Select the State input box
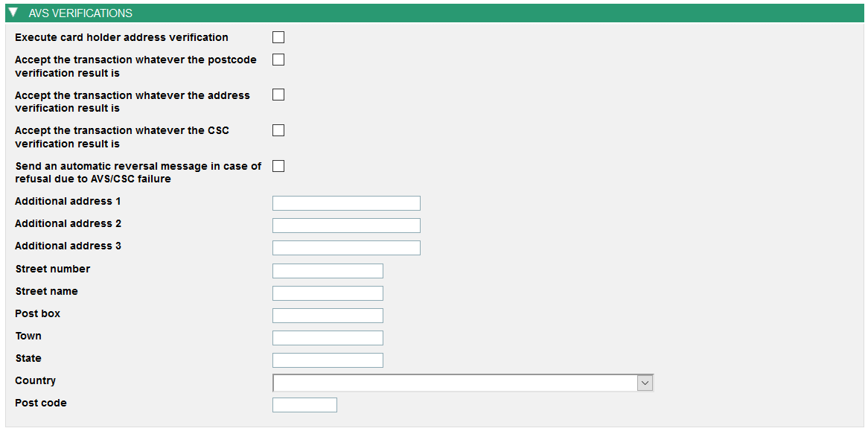This screenshot has width=868, height=434. pos(328,360)
